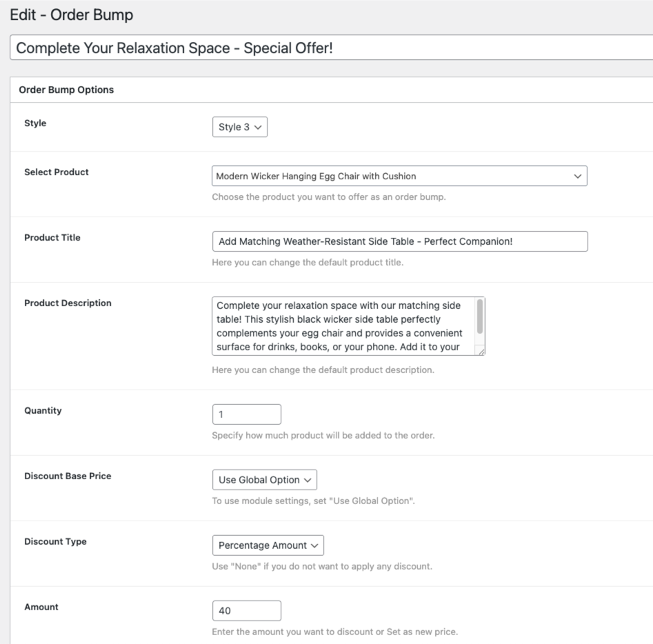The image size is (653, 644).
Task: Click the Amount input showing 40
Action: (x=246, y=611)
